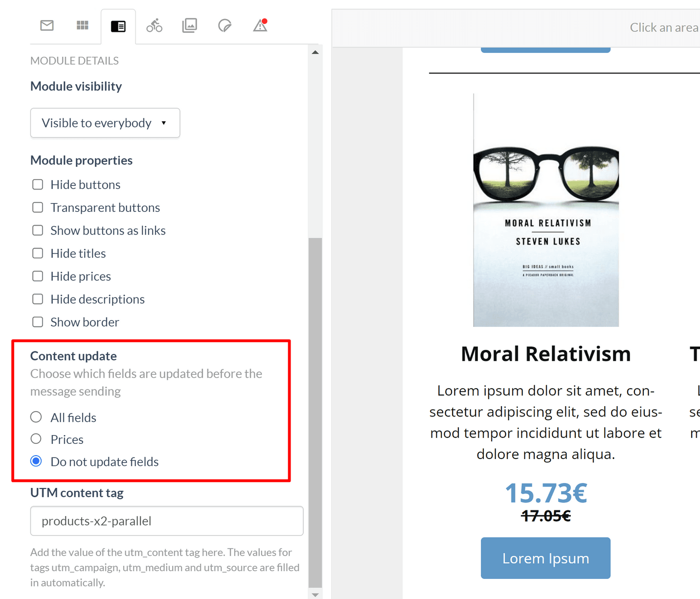Viewport: 700px width, 599px height.
Task: Open the cyclist automation tab icon
Action: (154, 25)
